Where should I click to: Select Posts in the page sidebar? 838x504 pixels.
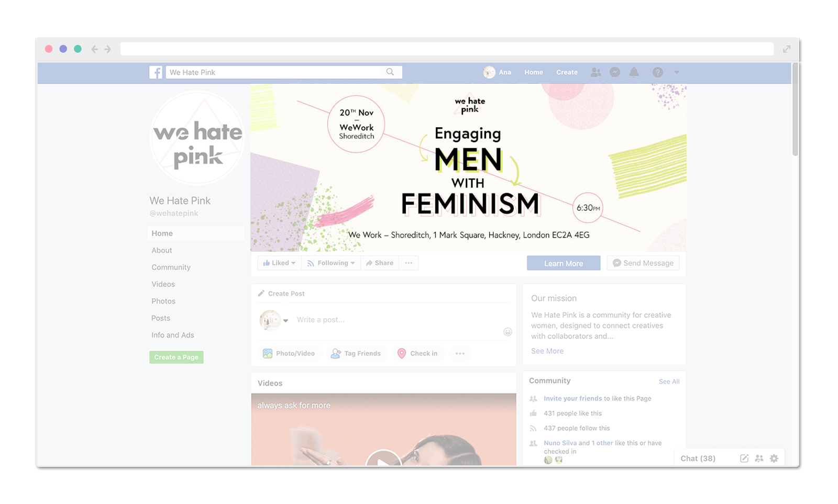(x=161, y=318)
